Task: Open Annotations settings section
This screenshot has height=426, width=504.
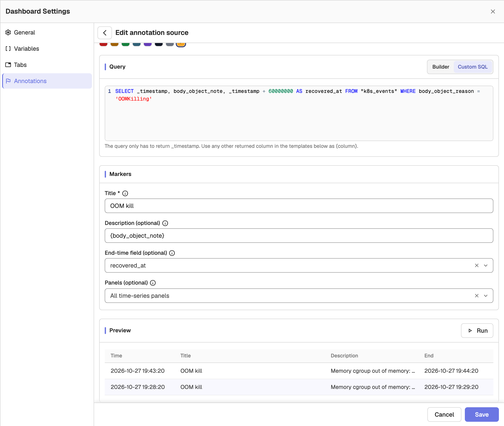Action: coord(47,81)
